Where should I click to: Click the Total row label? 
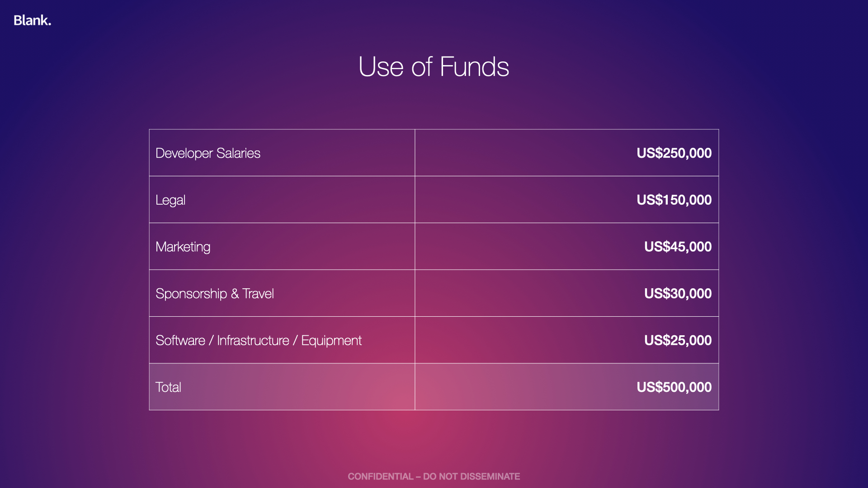click(168, 387)
